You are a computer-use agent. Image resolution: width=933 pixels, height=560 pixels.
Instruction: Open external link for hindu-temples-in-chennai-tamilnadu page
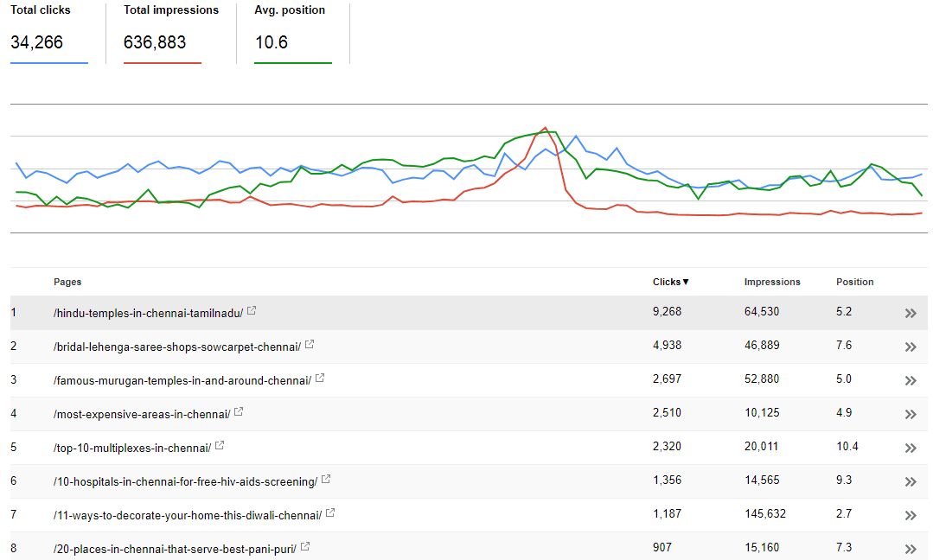[252, 310]
